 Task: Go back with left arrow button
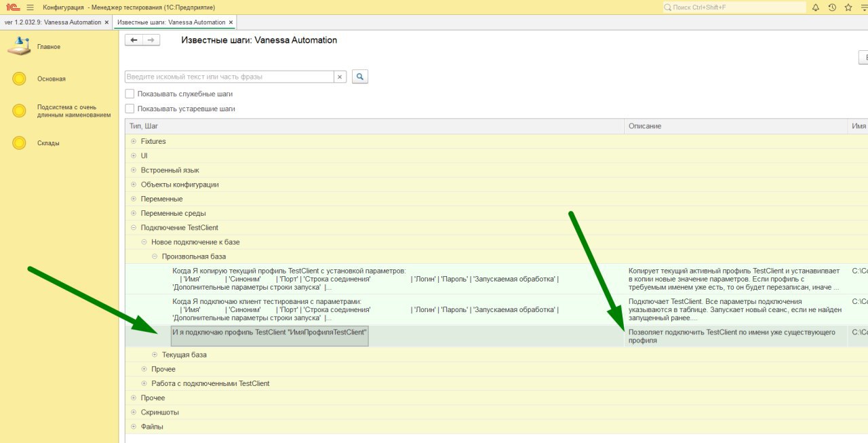tap(134, 40)
